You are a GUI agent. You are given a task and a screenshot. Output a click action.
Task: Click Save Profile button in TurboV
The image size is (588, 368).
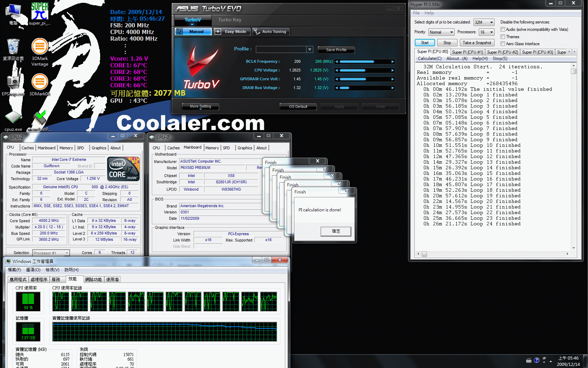tap(336, 50)
